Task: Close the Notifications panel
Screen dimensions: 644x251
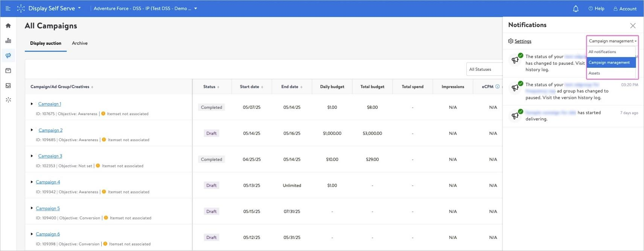Action: pyautogui.click(x=633, y=26)
